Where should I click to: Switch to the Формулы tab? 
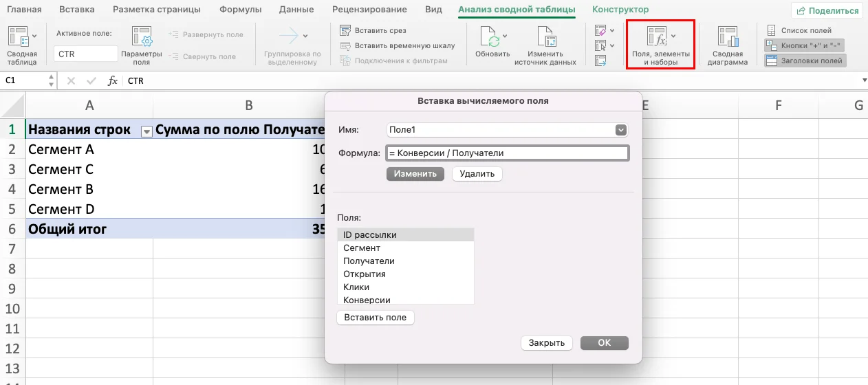240,10
